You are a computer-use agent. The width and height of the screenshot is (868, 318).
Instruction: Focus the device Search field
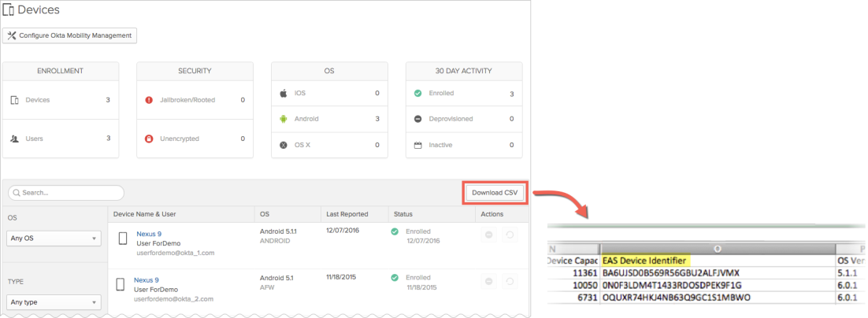(66, 193)
